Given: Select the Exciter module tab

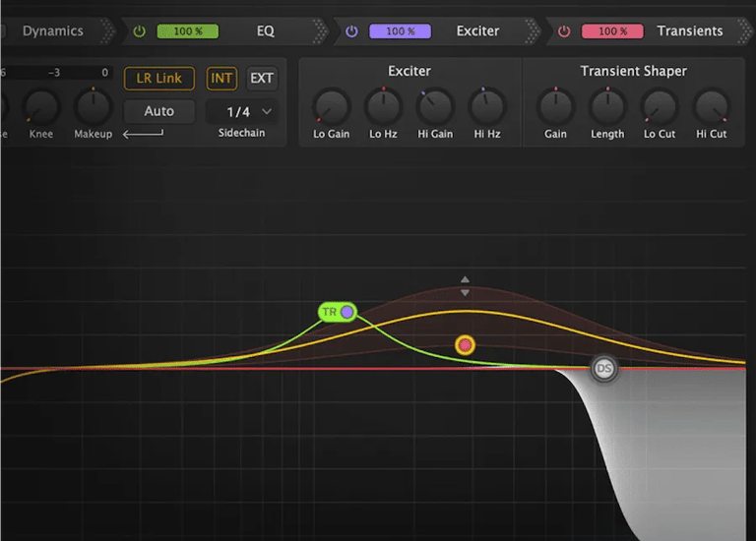Looking at the screenshot, I should click(x=477, y=30).
